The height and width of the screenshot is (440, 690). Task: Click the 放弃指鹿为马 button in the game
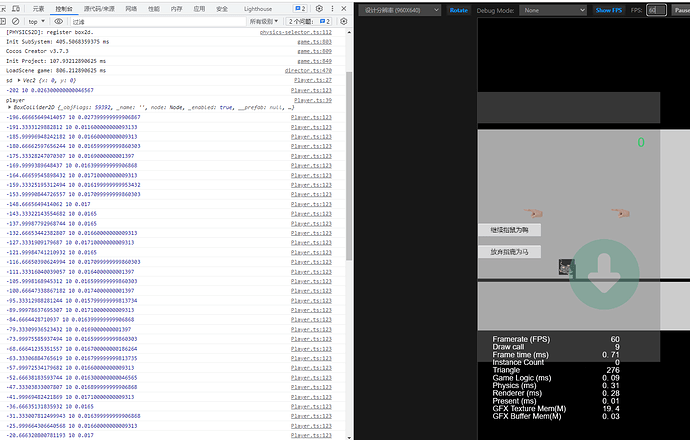510,252
